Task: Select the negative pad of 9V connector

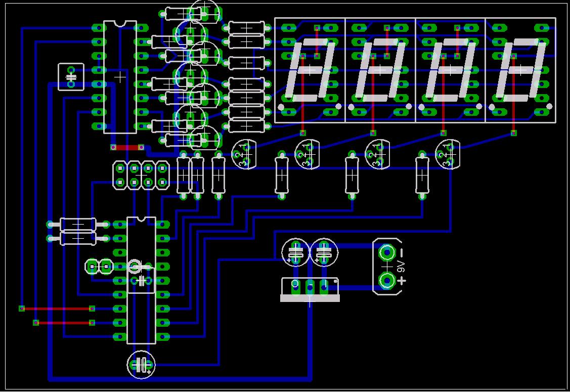Action: (387, 252)
